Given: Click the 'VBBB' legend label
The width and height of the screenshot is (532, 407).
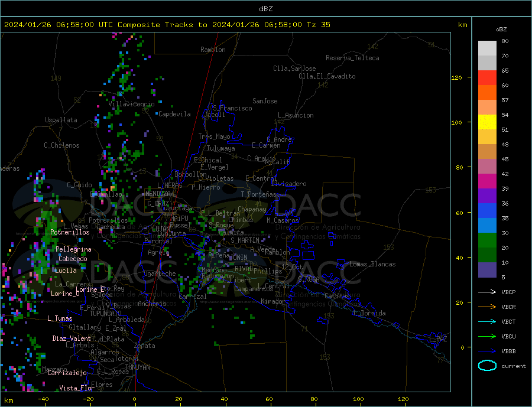Looking at the screenshot, I should pyautogui.click(x=508, y=351).
